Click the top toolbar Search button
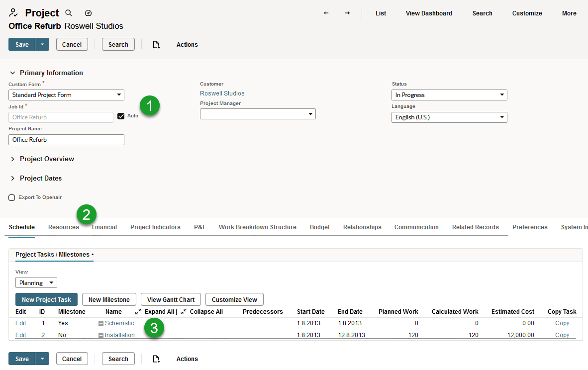 coord(118,44)
